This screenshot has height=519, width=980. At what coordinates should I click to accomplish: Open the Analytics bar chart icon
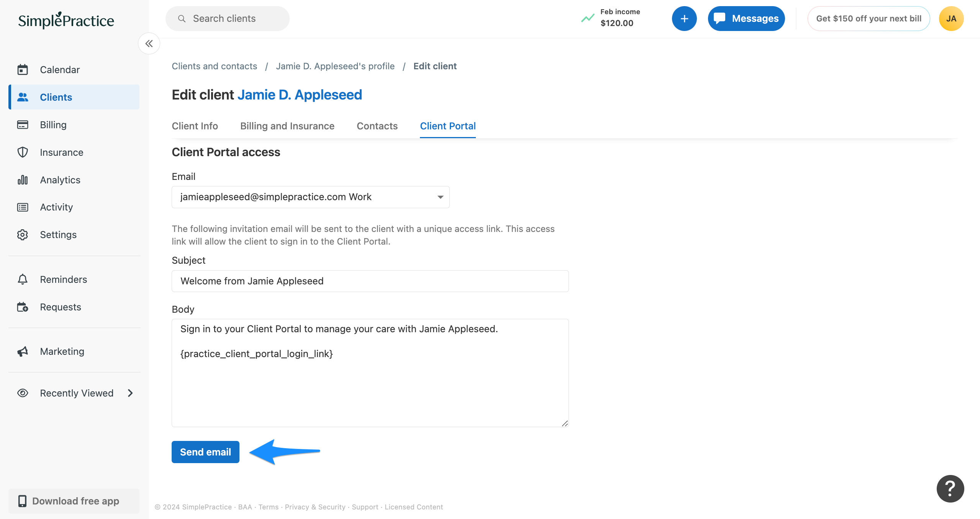(23, 180)
